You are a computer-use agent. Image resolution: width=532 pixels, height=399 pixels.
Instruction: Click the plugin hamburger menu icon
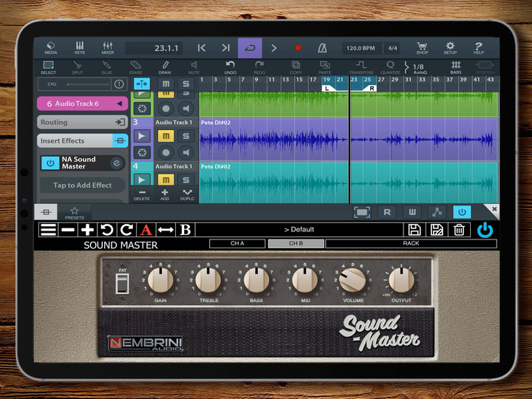tap(49, 230)
